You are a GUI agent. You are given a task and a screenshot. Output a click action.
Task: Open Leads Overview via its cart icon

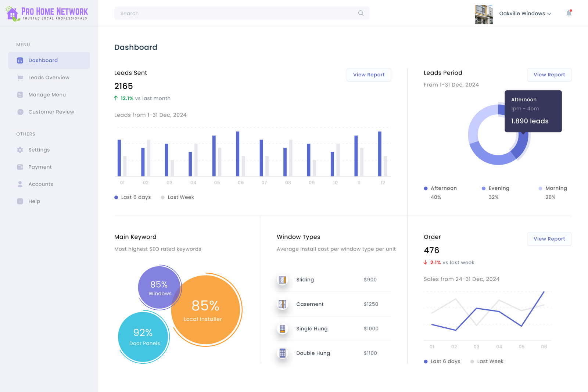point(20,78)
